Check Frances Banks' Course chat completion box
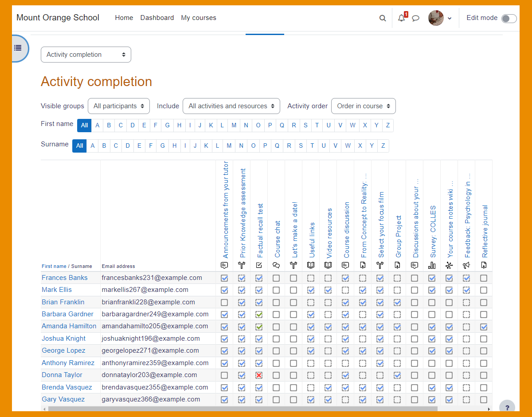Screen dimensions: 532x417 (x=276, y=278)
